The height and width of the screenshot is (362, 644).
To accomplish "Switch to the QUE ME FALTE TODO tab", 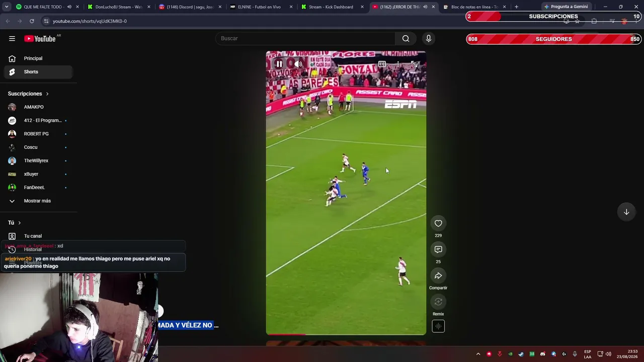I will [43, 7].
